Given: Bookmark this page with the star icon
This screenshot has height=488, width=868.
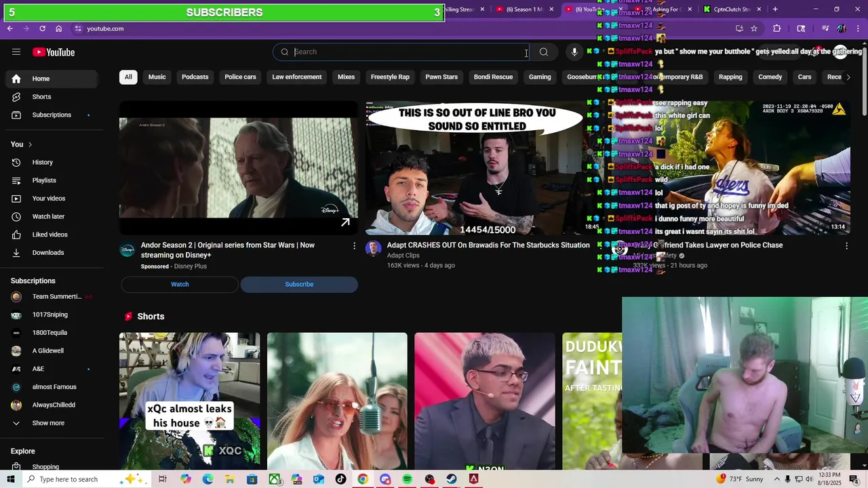Looking at the screenshot, I should tap(754, 28).
